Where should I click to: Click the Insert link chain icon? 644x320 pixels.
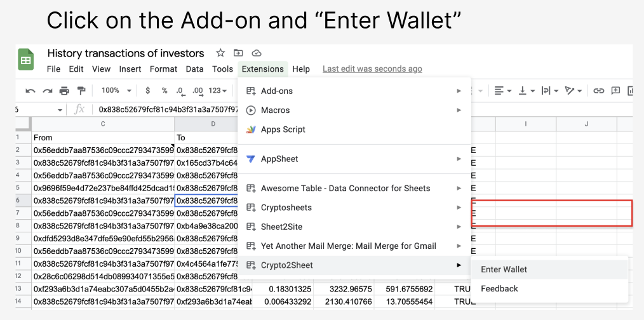pos(599,91)
